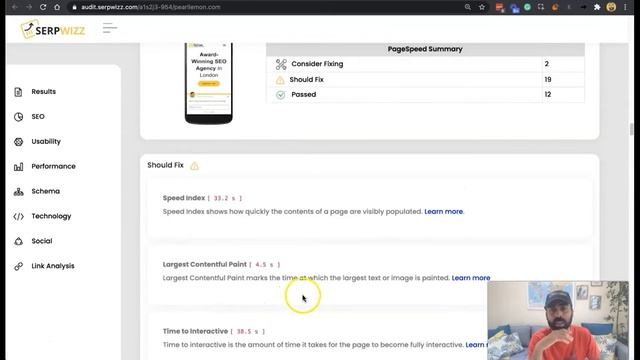Click the site padlock icon
640x360 pixels.
coord(74,7)
